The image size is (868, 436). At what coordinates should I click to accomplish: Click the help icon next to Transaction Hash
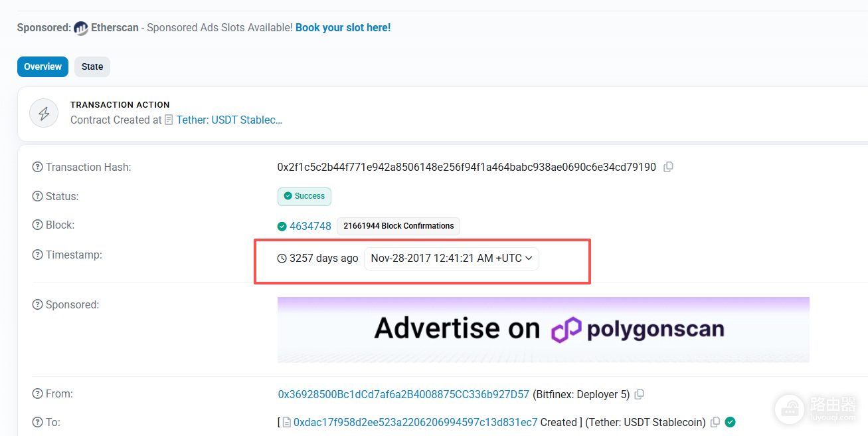37,167
